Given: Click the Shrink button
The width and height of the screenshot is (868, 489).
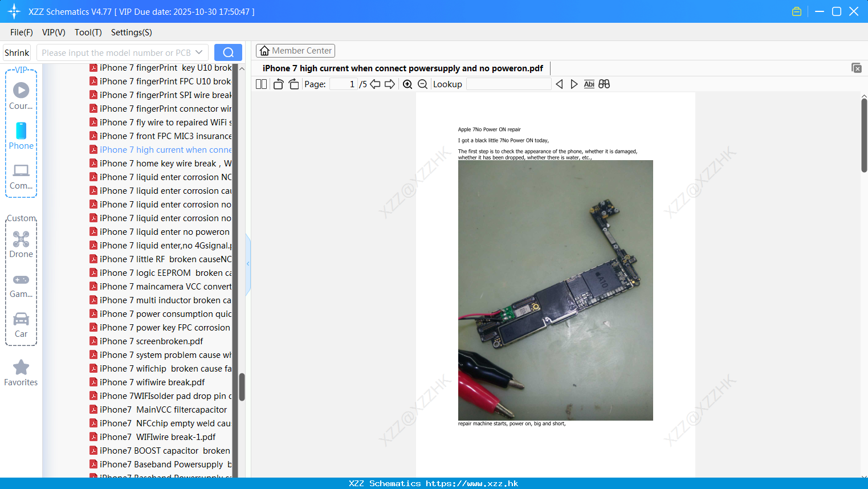Looking at the screenshot, I should point(17,52).
